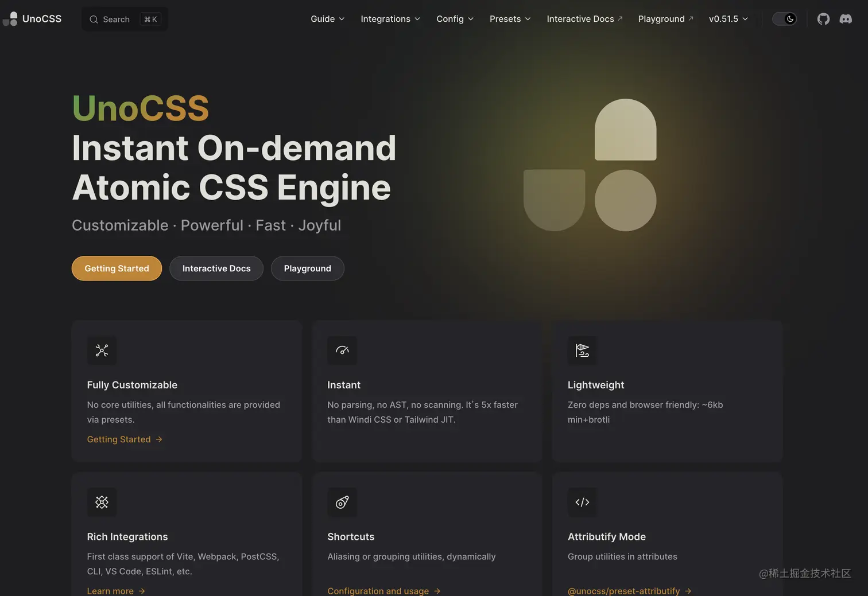Click the UnoCSS logo icon in navbar
Viewport: 868px width, 596px height.
coord(10,19)
